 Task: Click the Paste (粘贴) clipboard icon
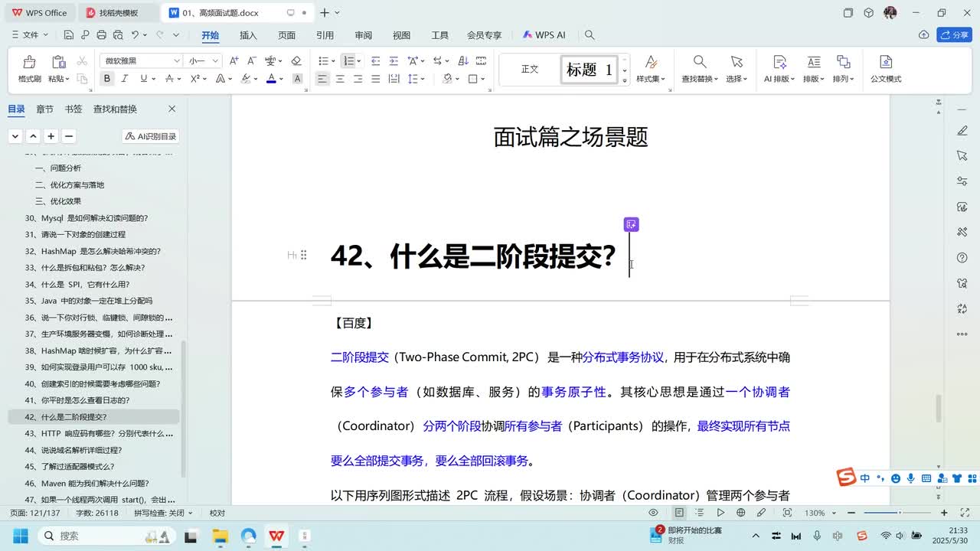(58, 62)
